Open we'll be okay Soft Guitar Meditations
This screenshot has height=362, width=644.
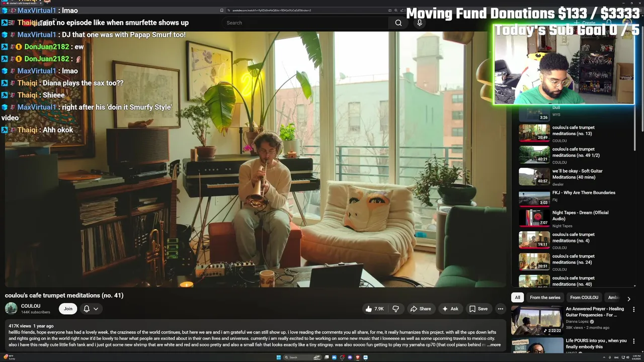(x=577, y=174)
